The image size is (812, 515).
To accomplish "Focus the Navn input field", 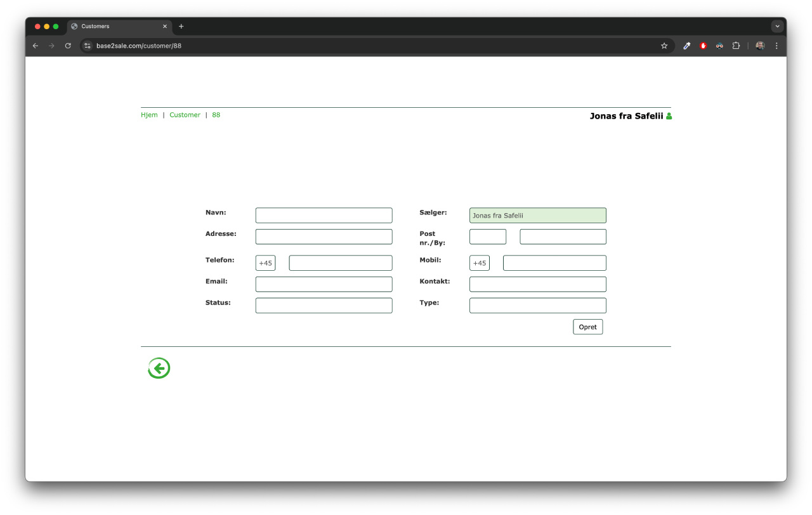I will pyautogui.click(x=324, y=216).
